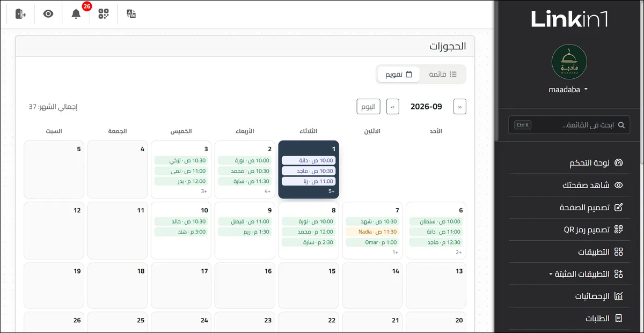Open the 11:00 ص فيصل booking
Image resolution: width=644 pixels, height=333 pixels.
[x=245, y=221]
